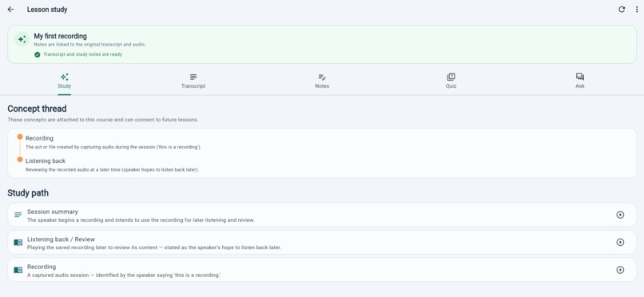Click the 'These concepts are attached to this course' text
The width and height of the screenshot is (644, 297).
(103, 120)
